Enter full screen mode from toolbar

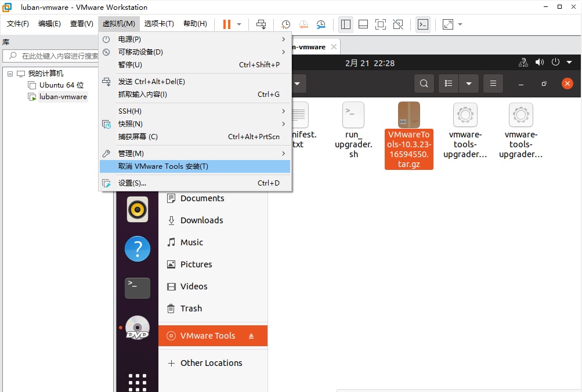click(x=381, y=24)
